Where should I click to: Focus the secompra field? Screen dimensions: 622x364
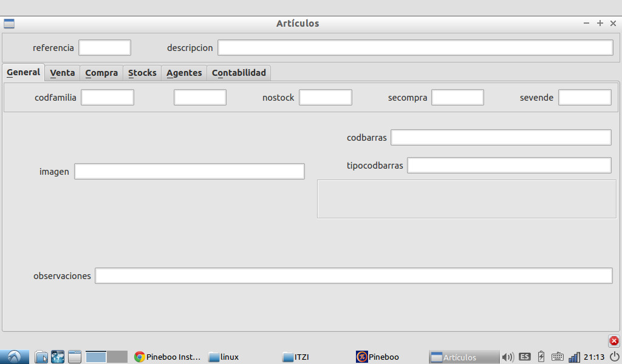pyautogui.click(x=457, y=98)
